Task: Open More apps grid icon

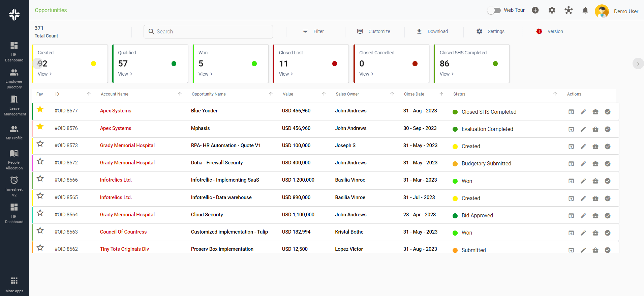Action: (14, 281)
